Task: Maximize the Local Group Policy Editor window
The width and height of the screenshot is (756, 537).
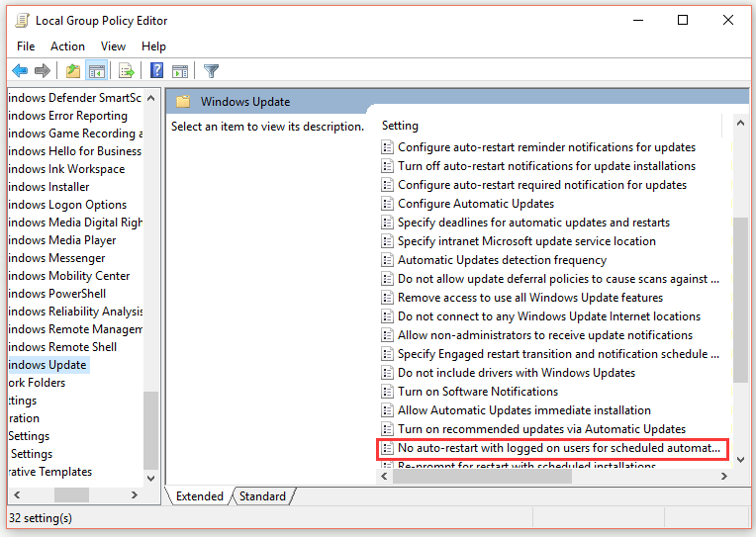Action: pos(683,20)
